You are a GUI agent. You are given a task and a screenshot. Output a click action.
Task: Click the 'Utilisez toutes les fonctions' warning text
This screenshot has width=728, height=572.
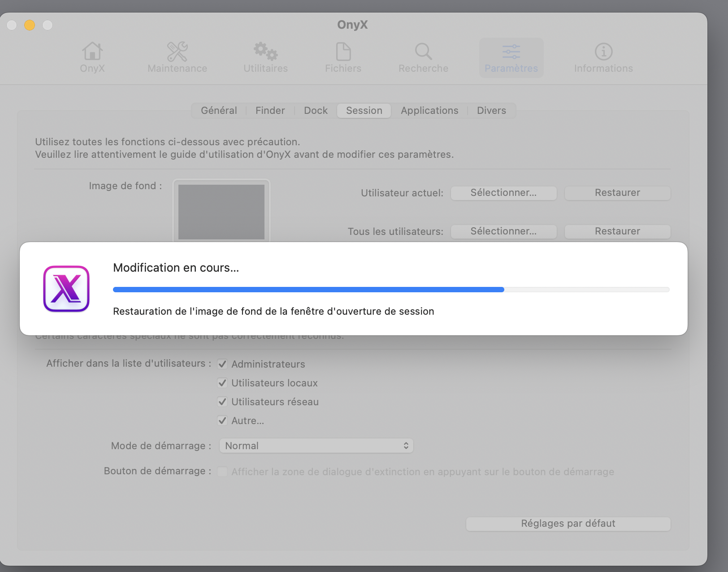point(168,142)
